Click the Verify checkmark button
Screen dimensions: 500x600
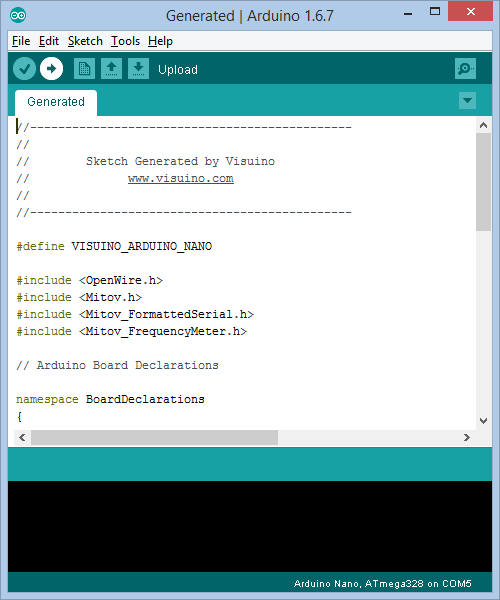24,69
